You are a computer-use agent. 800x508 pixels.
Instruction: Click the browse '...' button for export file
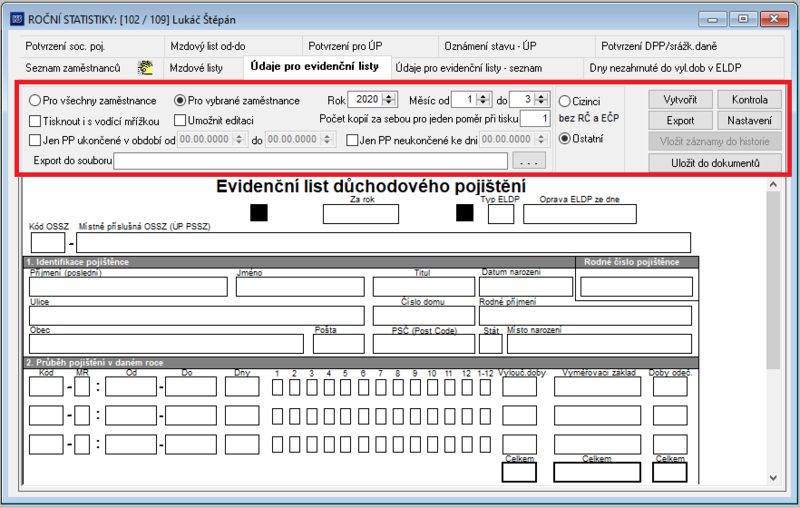(529, 161)
